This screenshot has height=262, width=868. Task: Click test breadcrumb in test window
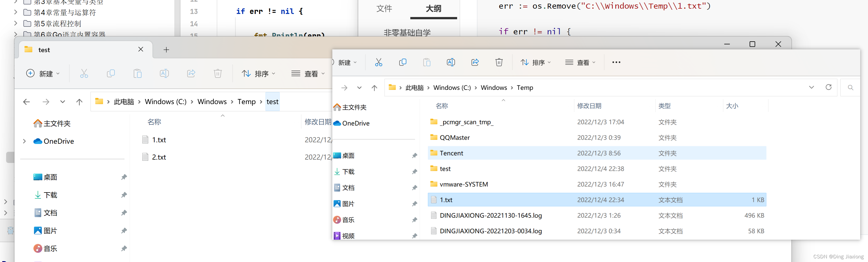tap(272, 102)
